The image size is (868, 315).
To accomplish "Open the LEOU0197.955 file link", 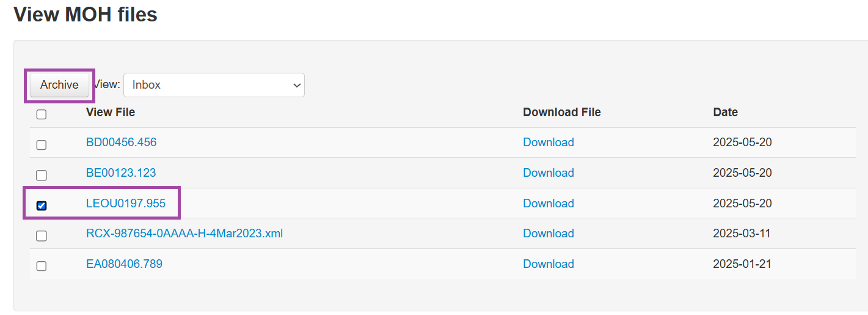I will pyautogui.click(x=126, y=204).
